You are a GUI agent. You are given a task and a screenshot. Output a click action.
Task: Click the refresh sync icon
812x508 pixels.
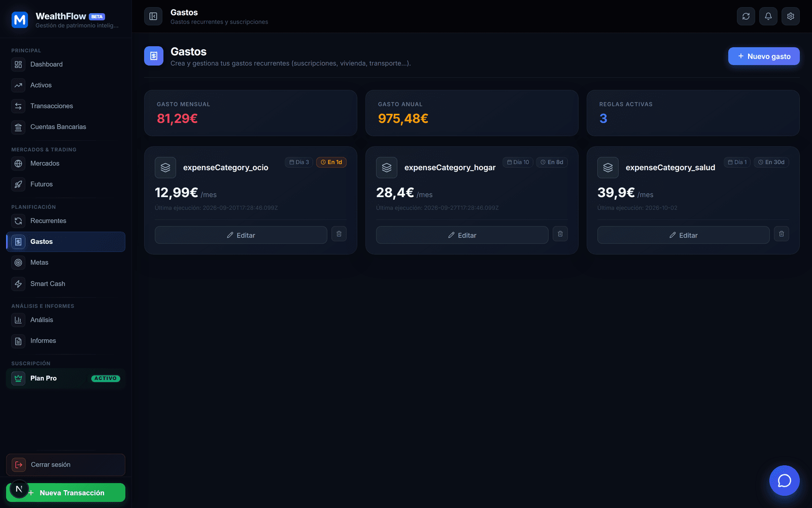click(x=746, y=16)
